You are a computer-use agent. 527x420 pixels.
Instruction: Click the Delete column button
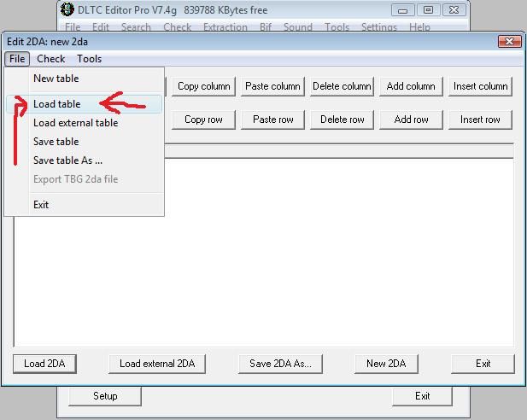[342, 86]
